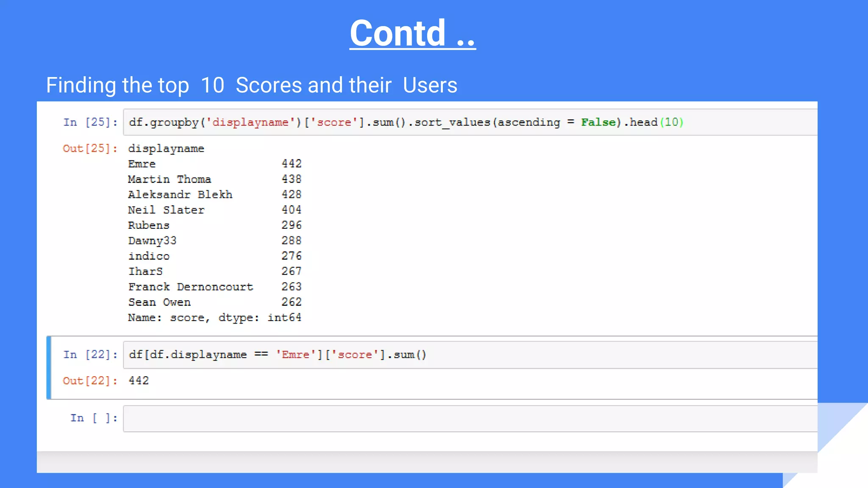Click the score value 276
The width and height of the screenshot is (868, 488).
coord(292,256)
